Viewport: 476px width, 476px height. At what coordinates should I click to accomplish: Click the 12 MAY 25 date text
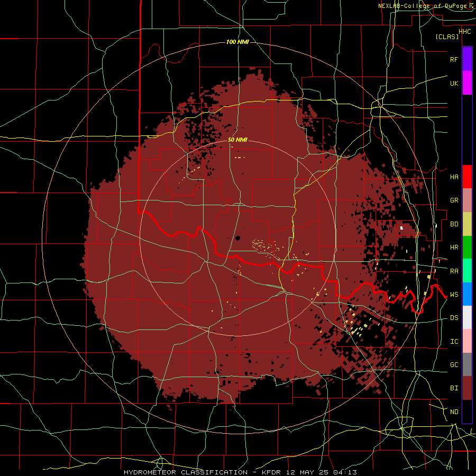[x=306, y=472]
